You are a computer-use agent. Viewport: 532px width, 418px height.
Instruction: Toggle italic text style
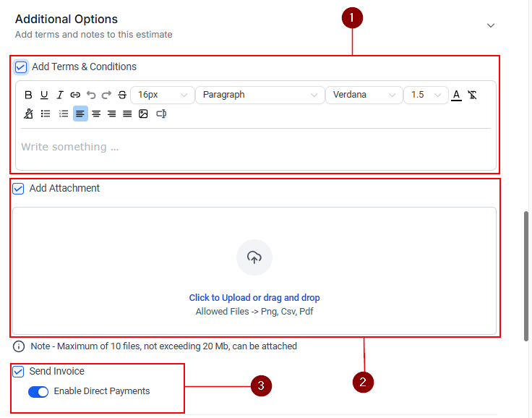60,95
